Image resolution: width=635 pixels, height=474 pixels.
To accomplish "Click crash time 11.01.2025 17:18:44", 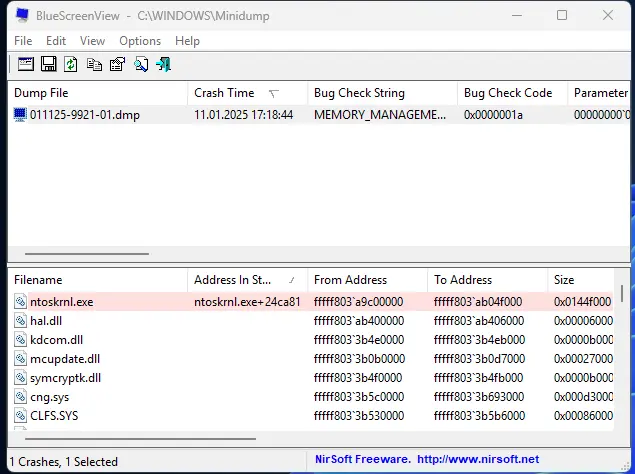I will [243, 115].
